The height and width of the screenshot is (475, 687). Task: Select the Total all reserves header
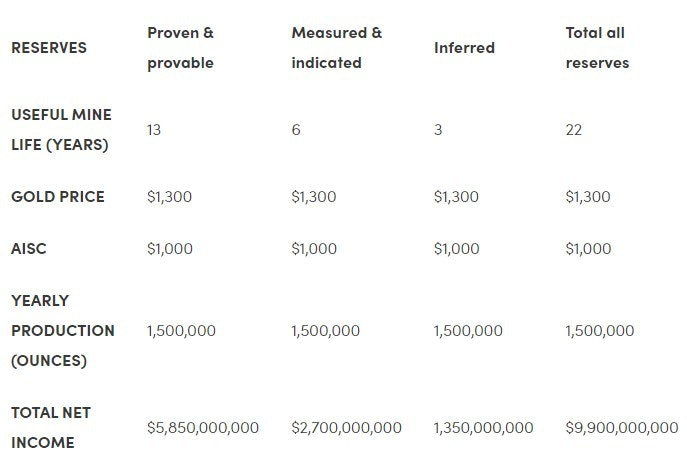click(x=597, y=47)
